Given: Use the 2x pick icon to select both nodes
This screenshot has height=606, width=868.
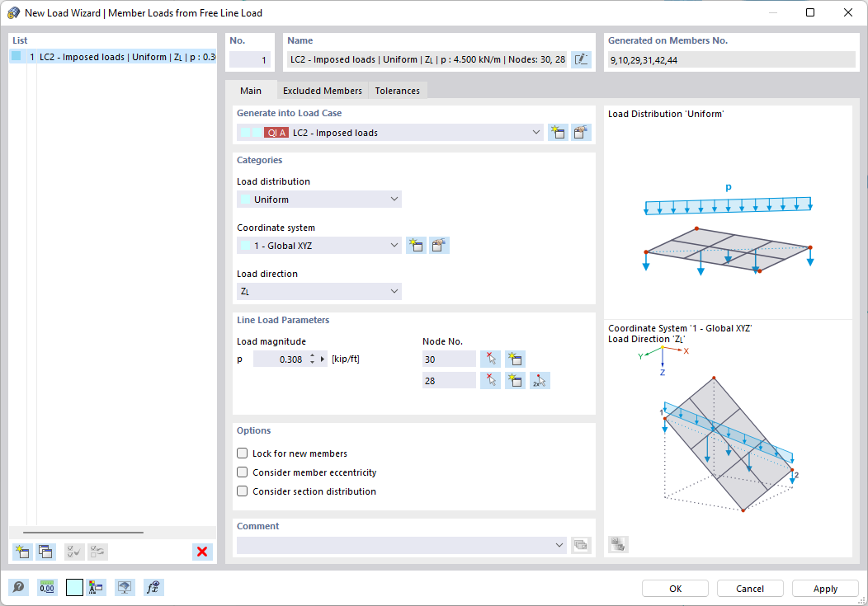Looking at the screenshot, I should [539, 380].
